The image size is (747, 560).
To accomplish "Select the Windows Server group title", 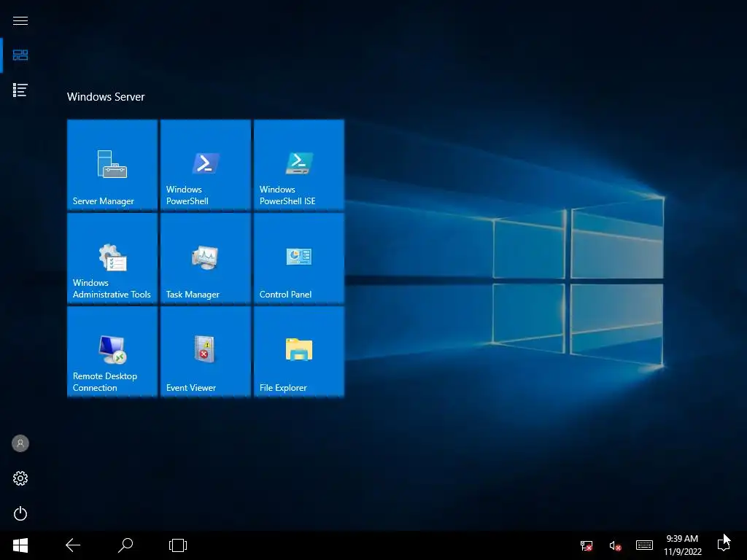I will (106, 97).
